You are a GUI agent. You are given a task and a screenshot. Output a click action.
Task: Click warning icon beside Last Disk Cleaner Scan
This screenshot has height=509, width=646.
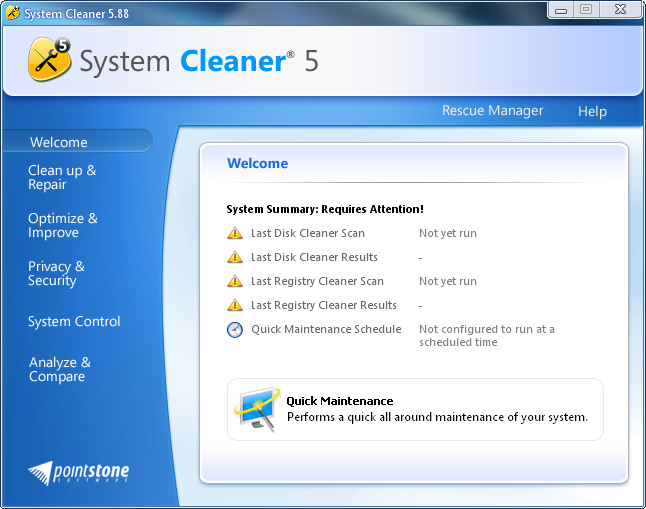235,233
